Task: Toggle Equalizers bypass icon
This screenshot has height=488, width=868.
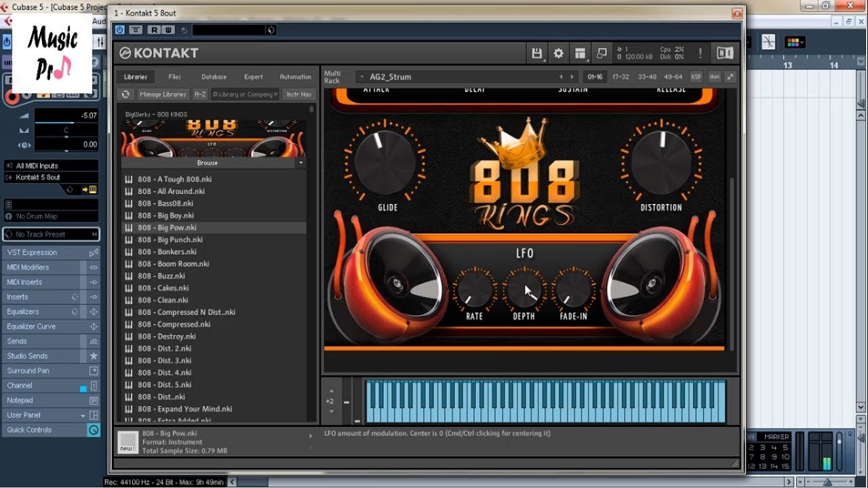Action: tap(94, 312)
